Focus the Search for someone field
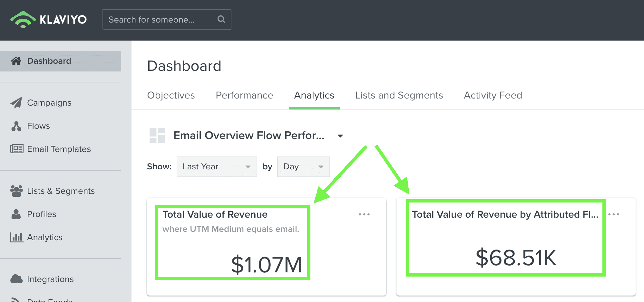Viewport: 644px width, 302px height. 167,19
